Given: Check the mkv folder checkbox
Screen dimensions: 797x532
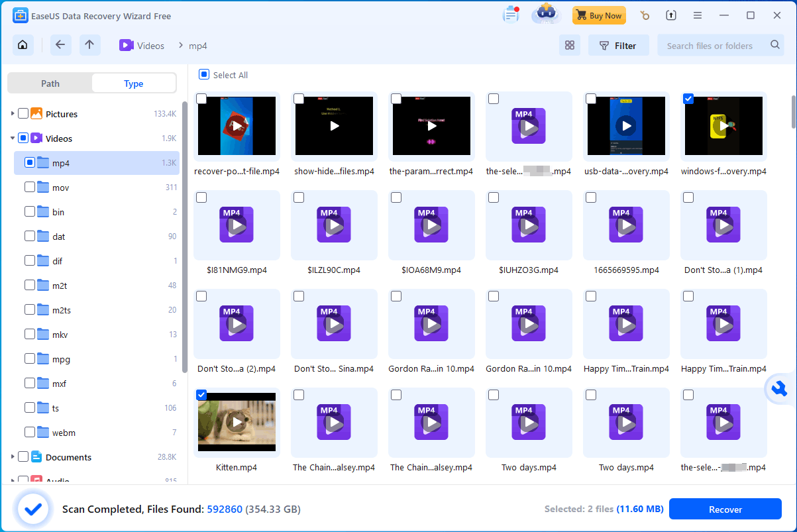Looking at the screenshot, I should pyautogui.click(x=30, y=335).
